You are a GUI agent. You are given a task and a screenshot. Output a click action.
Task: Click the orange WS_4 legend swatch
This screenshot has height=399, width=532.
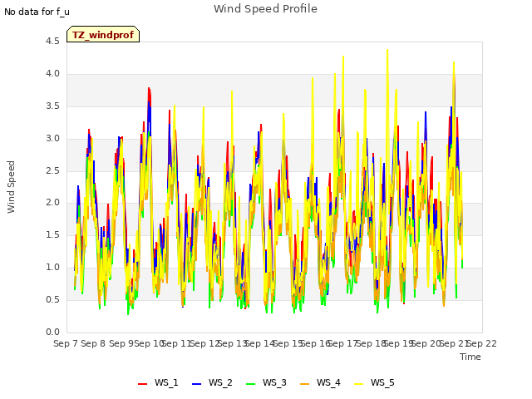tap(305, 384)
